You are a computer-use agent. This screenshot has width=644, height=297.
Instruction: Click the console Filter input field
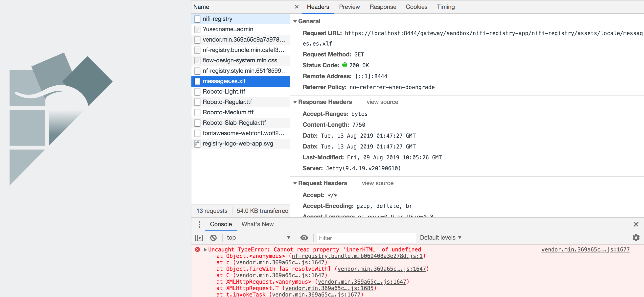[x=366, y=238]
